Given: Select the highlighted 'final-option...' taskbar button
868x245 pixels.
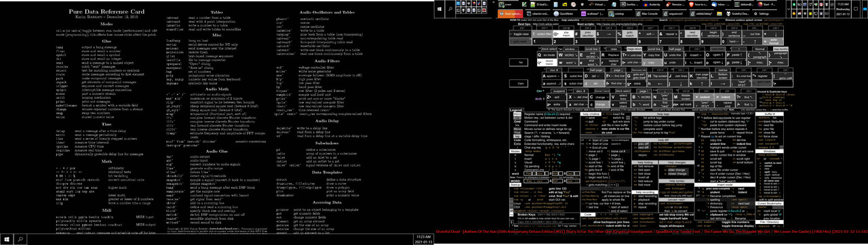Looking at the screenshot, I should click(x=510, y=14).
